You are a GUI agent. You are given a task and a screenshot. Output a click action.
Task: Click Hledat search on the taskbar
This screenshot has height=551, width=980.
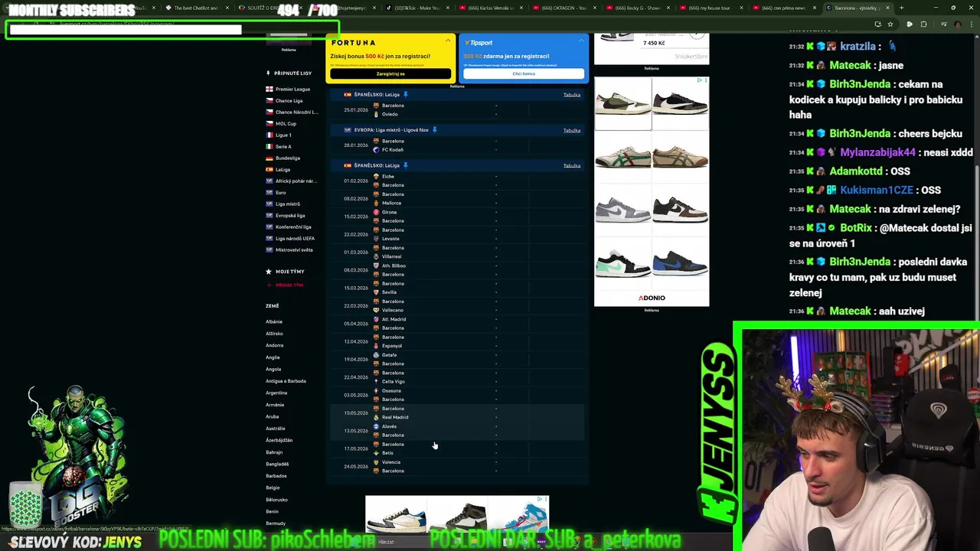pos(385,542)
